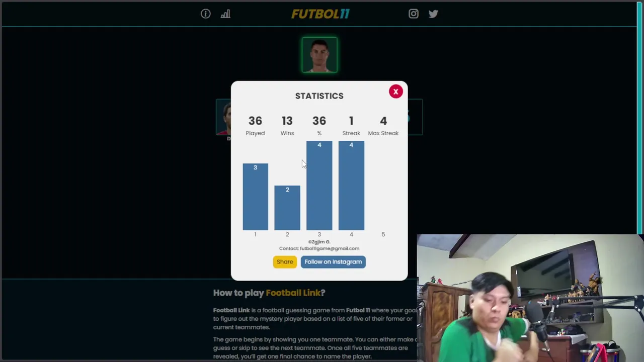Open the statistics bar chart icon

click(225, 14)
